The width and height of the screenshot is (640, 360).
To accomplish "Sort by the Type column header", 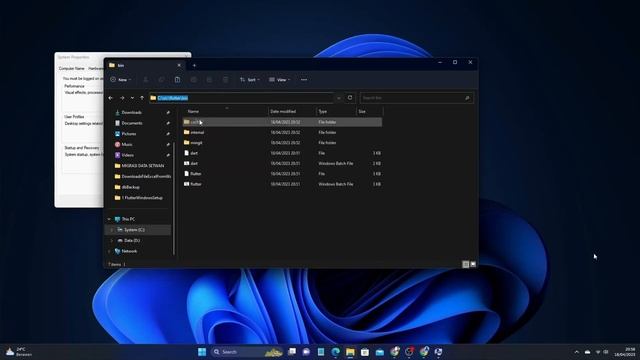I will coord(322,111).
